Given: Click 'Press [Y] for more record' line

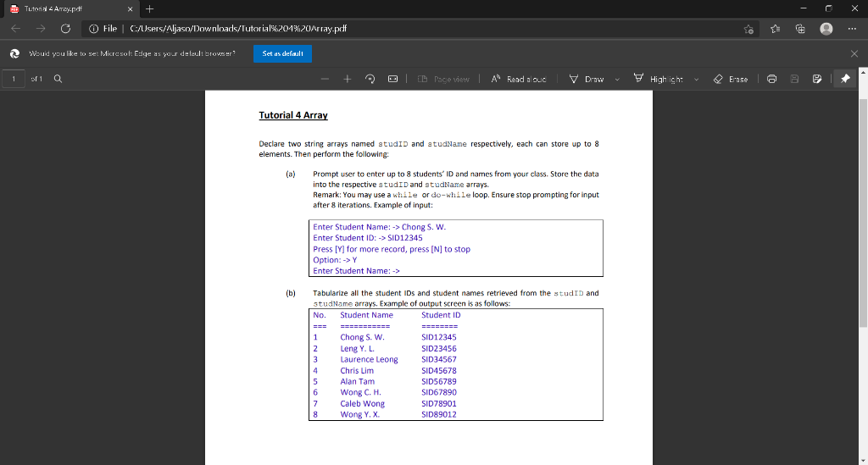Looking at the screenshot, I should click(x=392, y=249).
